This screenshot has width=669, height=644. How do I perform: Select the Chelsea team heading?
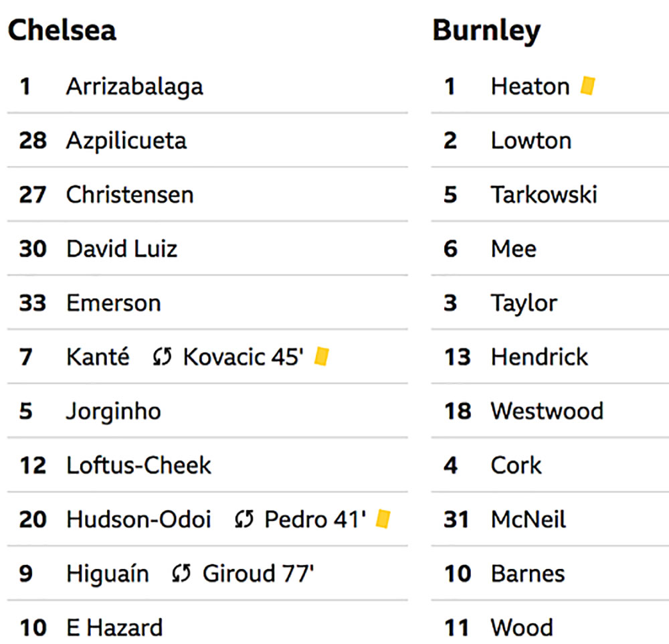[62, 30]
